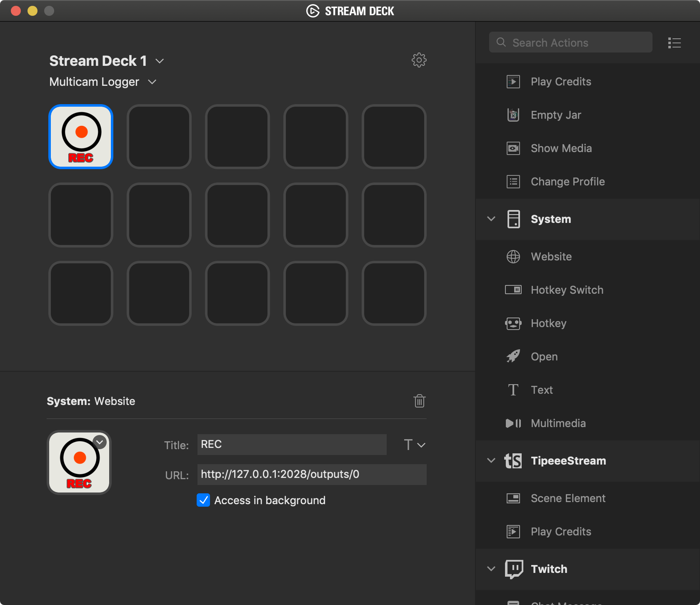Click the search magnifier icon
The image size is (700, 605).
[x=501, y=42]
